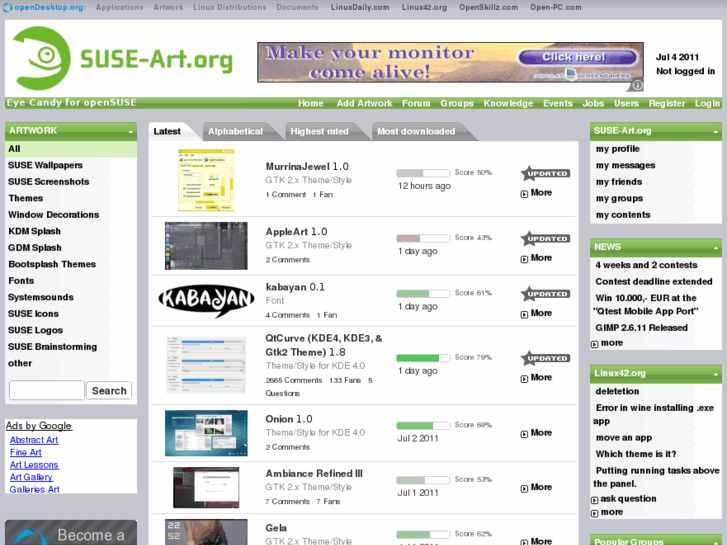Click the info icon on banner ad
Image resolution: width=727 pixels, height=545 pixels.
click(x=638, y=85)
